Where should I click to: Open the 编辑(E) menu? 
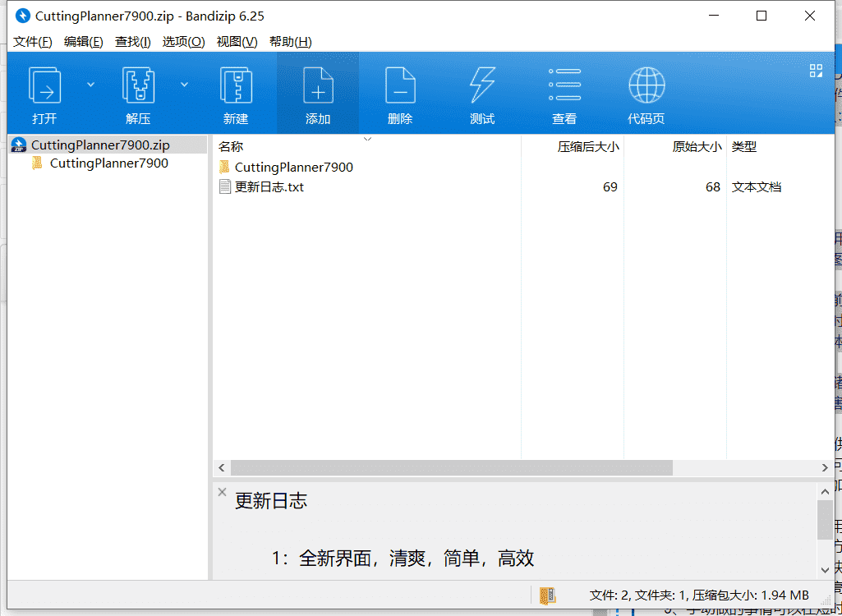pos(83,42)
